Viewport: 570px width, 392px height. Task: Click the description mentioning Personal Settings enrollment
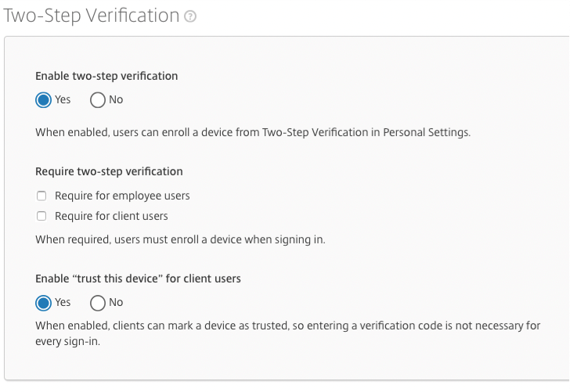(x=253, y=132)
